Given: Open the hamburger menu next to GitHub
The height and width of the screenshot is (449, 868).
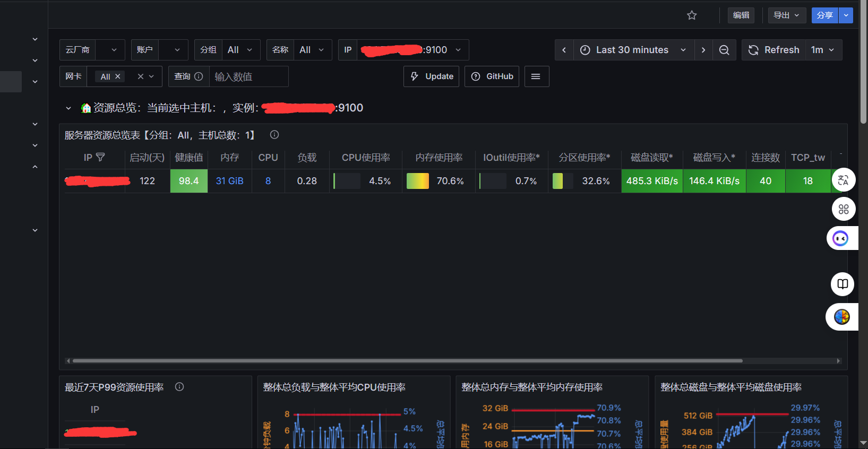Looking at the screenshot, I should click(536, 76).
